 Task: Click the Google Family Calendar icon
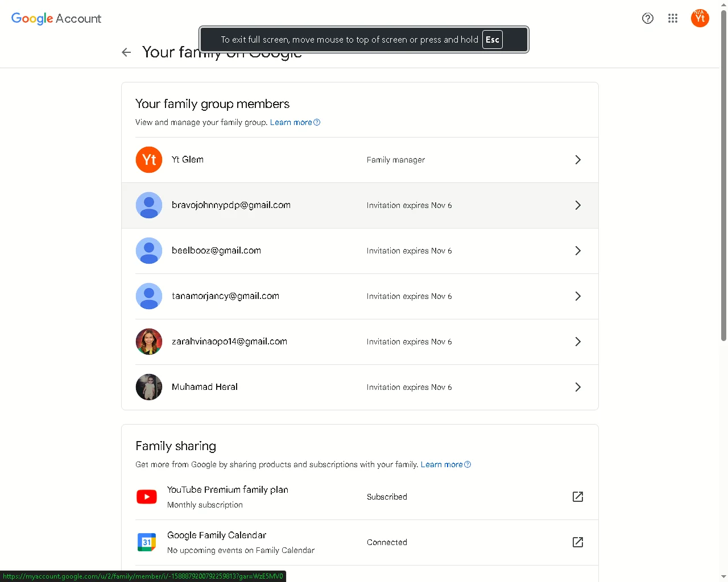coord(147,542)
